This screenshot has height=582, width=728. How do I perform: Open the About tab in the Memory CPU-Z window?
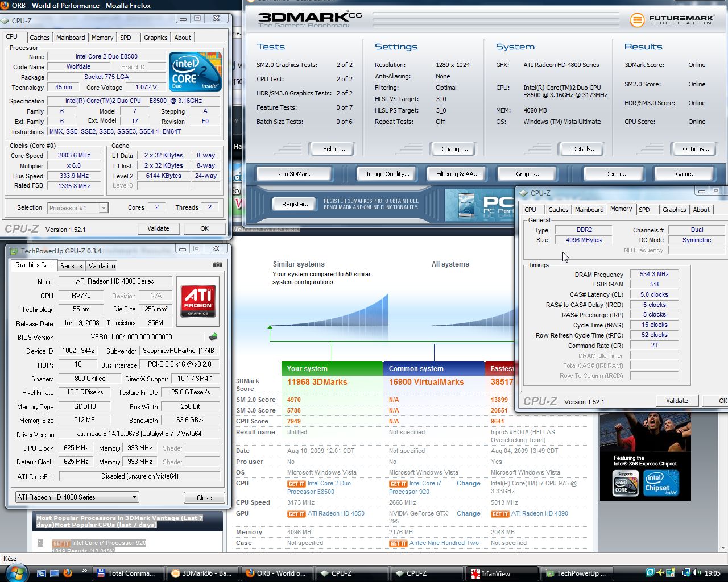click(701, 210)
